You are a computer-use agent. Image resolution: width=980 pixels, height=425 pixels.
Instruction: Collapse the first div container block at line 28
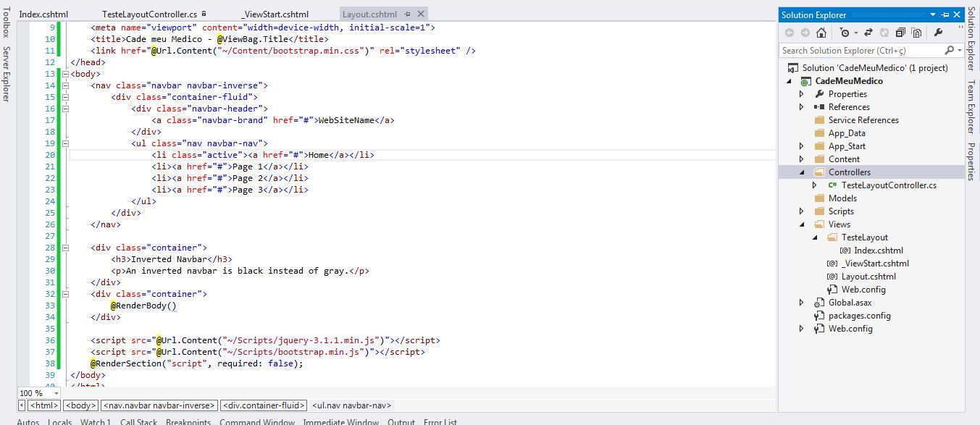66,248
